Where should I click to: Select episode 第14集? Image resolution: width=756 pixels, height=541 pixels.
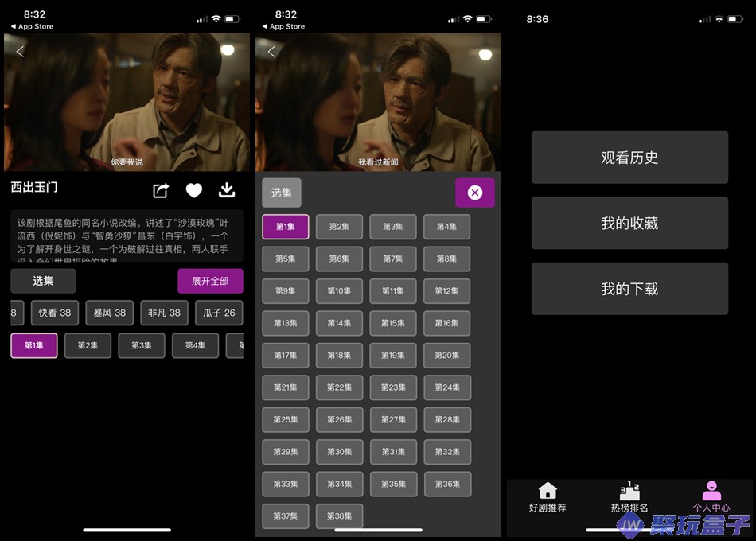point(340,323)
